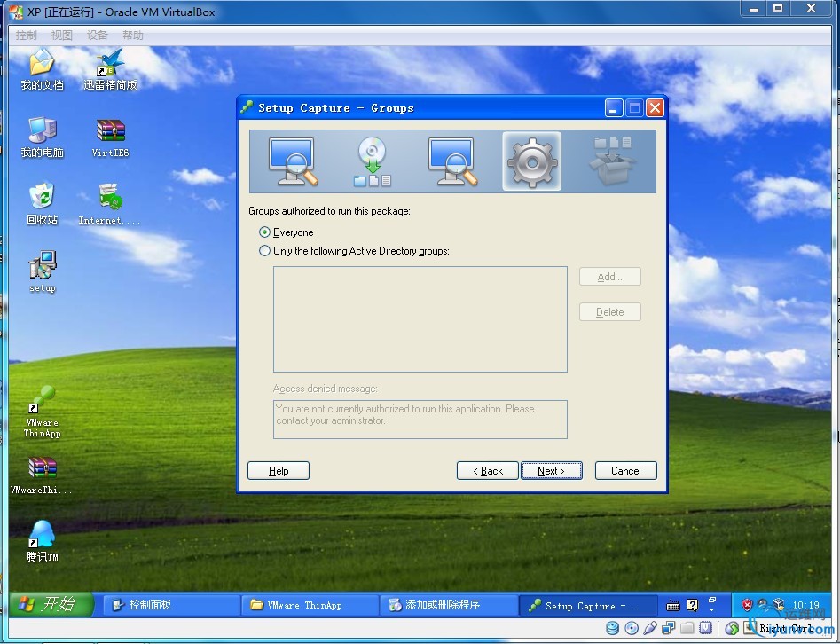Switch to 添加或删除程序 taskbar window

(449, 605)
